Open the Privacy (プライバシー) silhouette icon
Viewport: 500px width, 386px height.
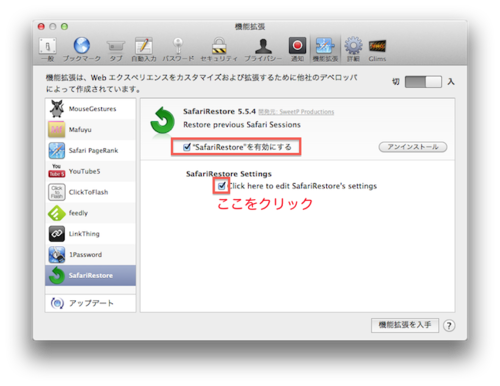(x=263, y=49)
